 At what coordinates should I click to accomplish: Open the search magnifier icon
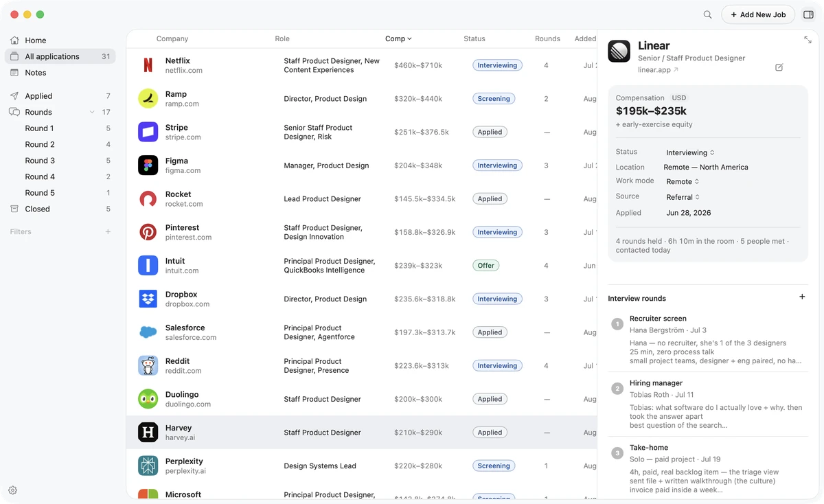707,14
